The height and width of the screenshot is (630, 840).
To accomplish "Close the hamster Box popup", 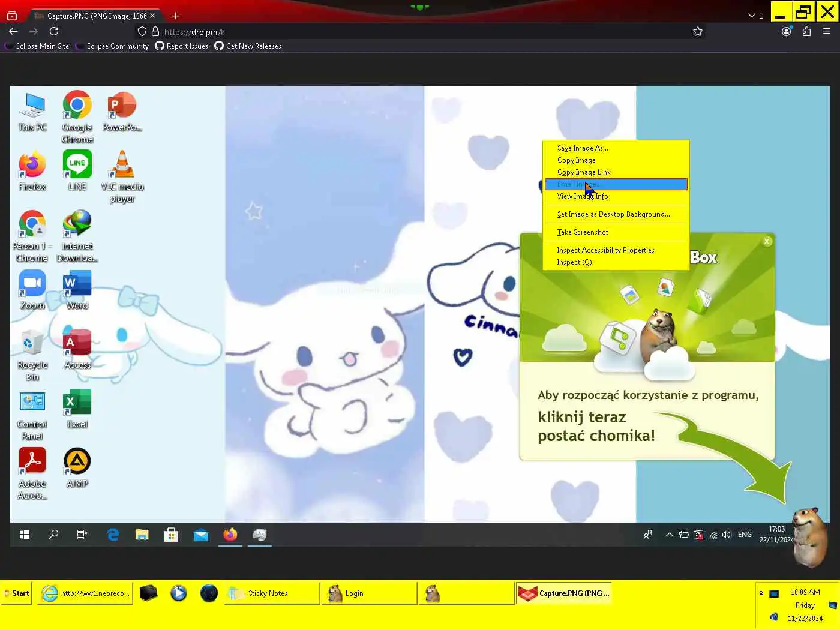I will coord(767,241).
